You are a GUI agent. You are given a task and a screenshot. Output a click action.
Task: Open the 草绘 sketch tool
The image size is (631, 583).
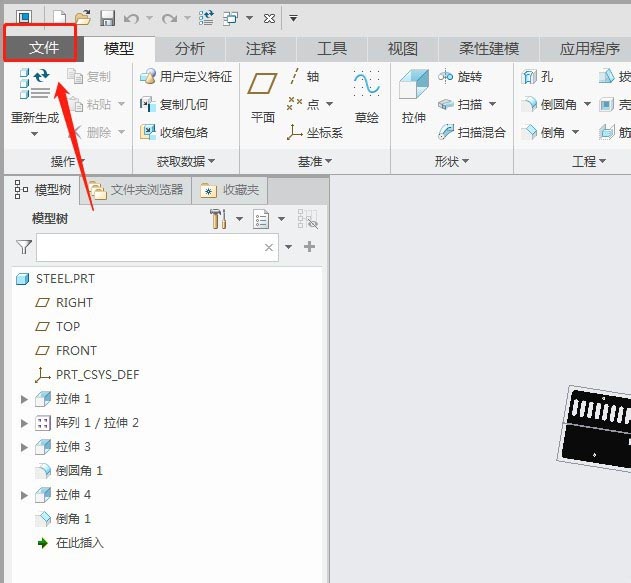pyautogui.click(x=367, y=97)
